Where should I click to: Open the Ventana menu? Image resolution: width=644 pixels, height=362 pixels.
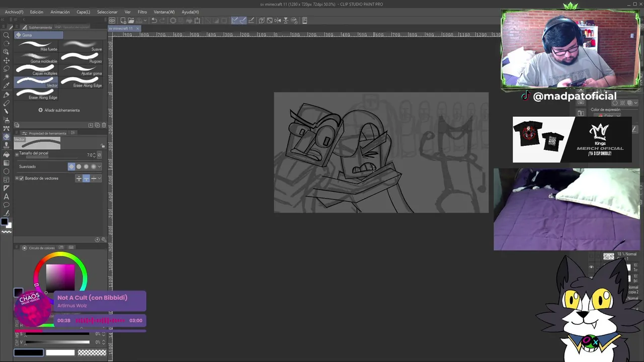(x=164, y=12)
